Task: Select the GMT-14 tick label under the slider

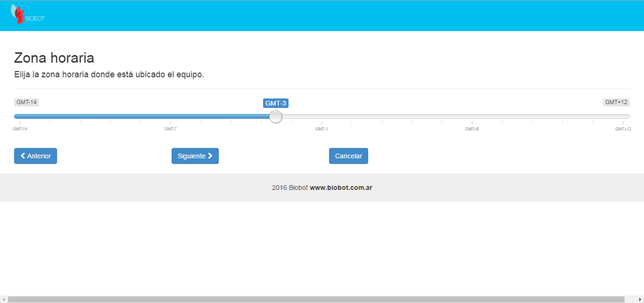Action: tap(20, 129)
